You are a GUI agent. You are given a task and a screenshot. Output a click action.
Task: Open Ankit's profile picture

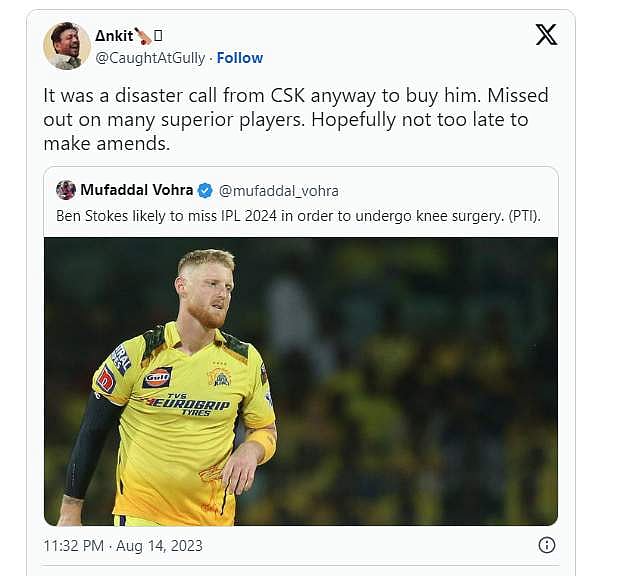click(67, 46)
